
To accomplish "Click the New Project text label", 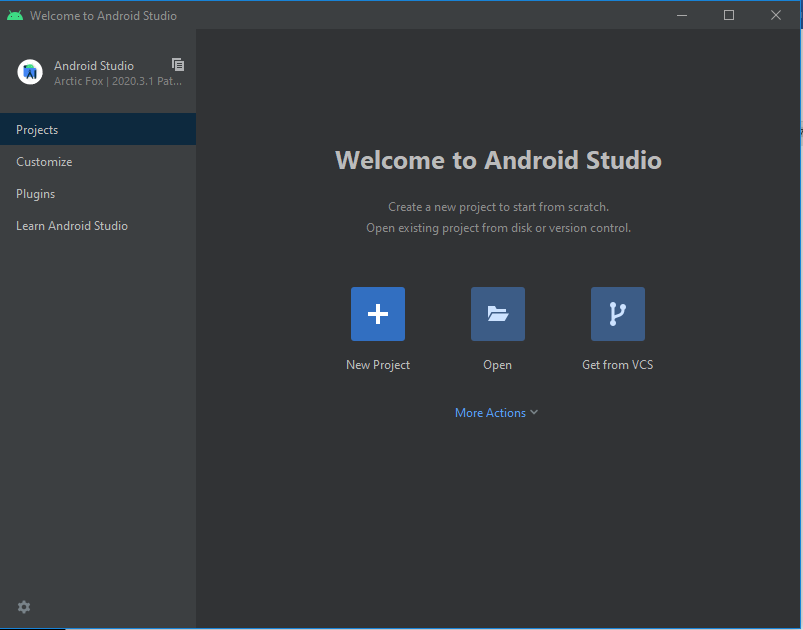I will pyautogui.click(x=378, y=365).
